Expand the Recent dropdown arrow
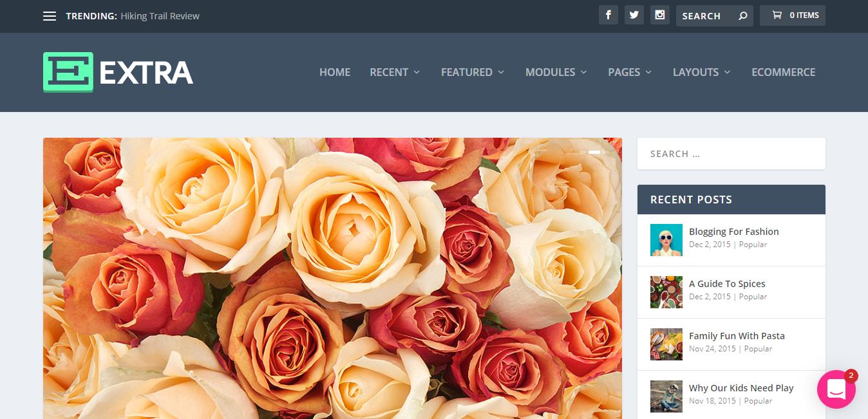The image size is (868, 419). point(417,72)
